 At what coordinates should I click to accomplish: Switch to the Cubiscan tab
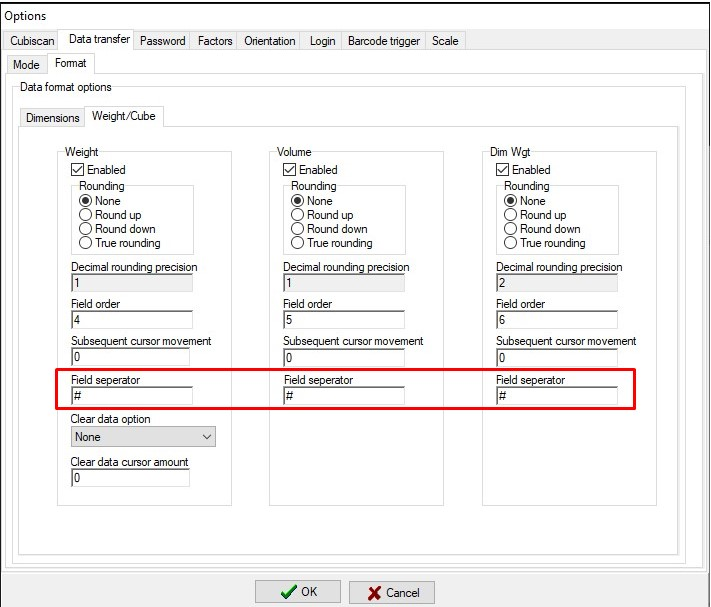coord(32,41)
